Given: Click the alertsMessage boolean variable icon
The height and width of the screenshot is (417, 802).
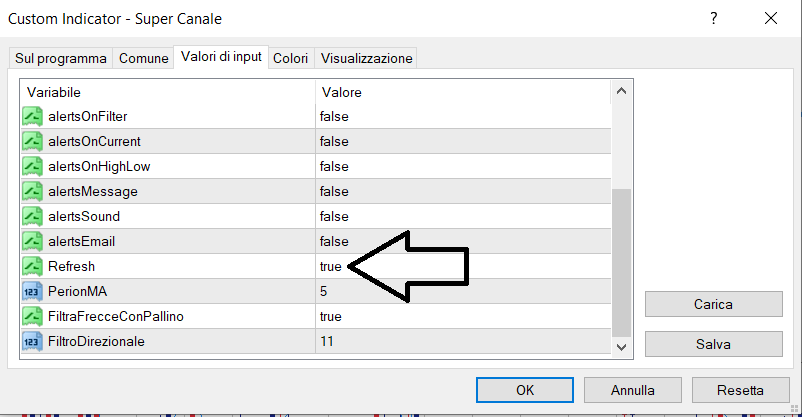Looking at the screenshot, I should [x=31, y=191].
